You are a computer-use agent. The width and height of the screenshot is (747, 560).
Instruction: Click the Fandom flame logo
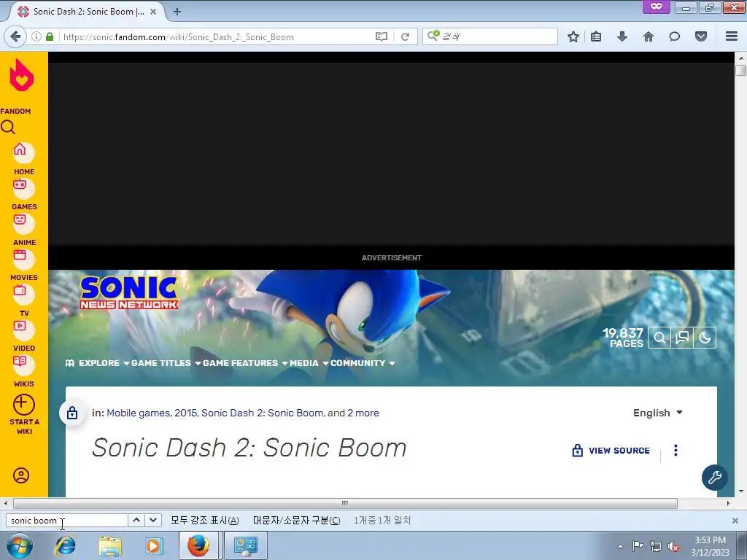tap(22, 75)
